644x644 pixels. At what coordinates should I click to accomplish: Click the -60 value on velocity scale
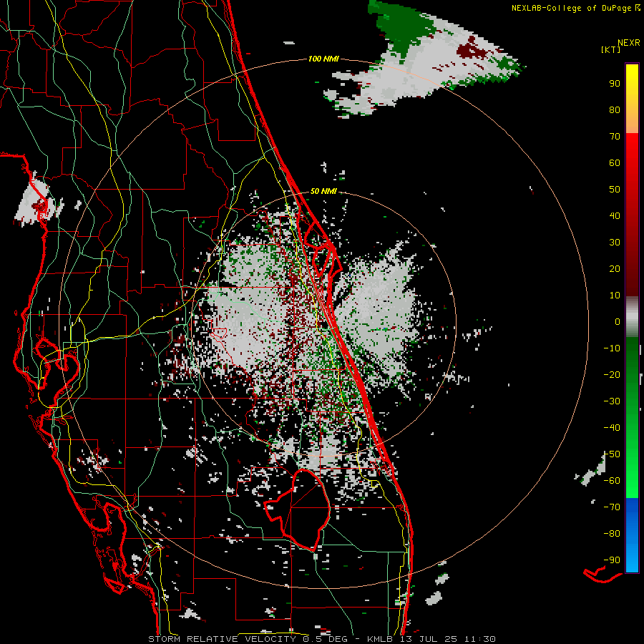(612, 481)
